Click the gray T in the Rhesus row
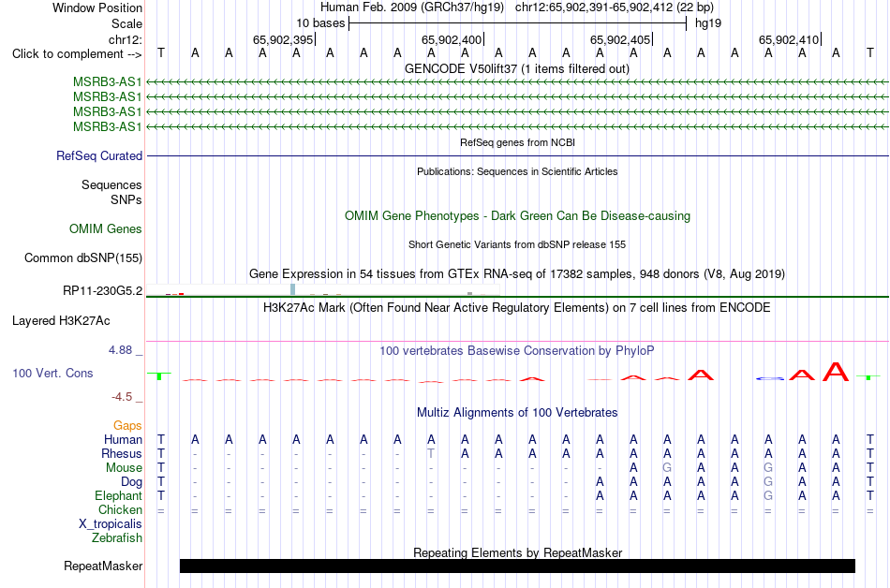 click(x=431, y=453)
